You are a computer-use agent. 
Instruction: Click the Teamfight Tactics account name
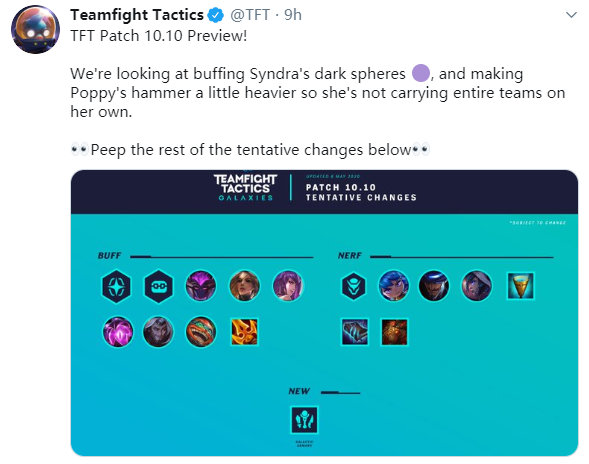tap(137, 15)
